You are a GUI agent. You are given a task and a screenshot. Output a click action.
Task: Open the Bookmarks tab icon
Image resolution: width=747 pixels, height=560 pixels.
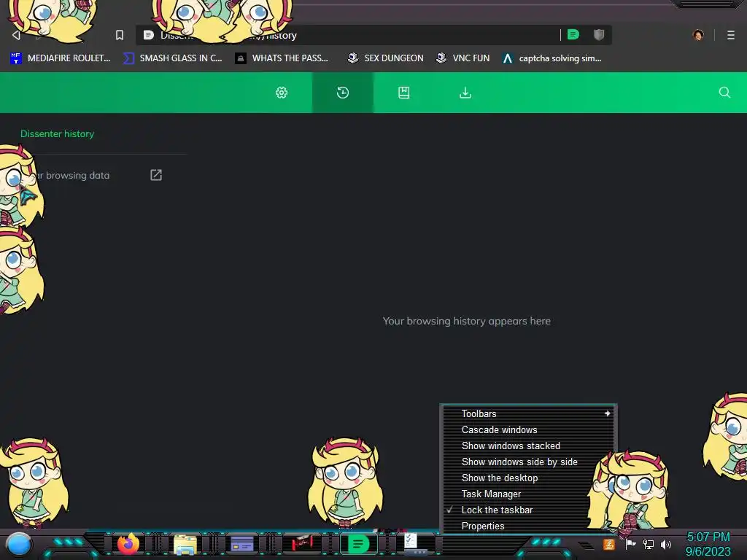coord(404,93)
